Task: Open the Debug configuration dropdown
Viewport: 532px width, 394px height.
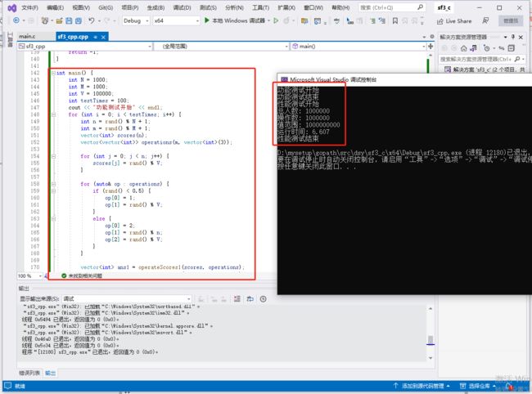Action: (136, 21)
